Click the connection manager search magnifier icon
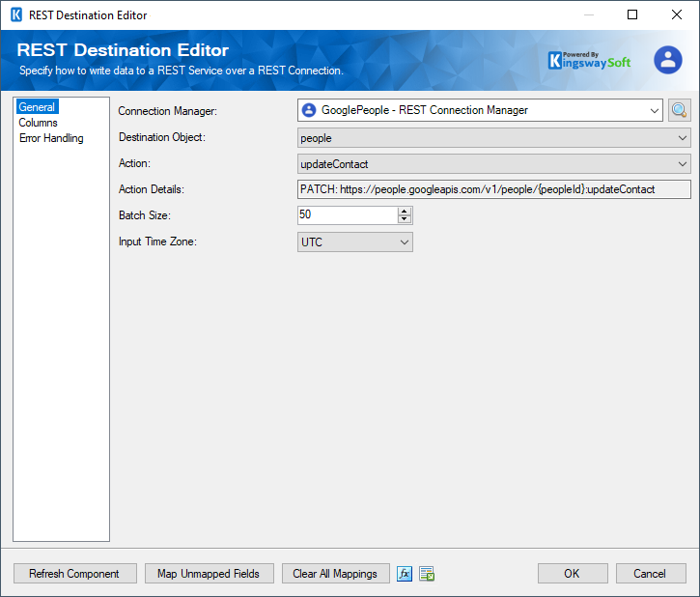Viewport: 700px width, 597px height. point(679,110)
